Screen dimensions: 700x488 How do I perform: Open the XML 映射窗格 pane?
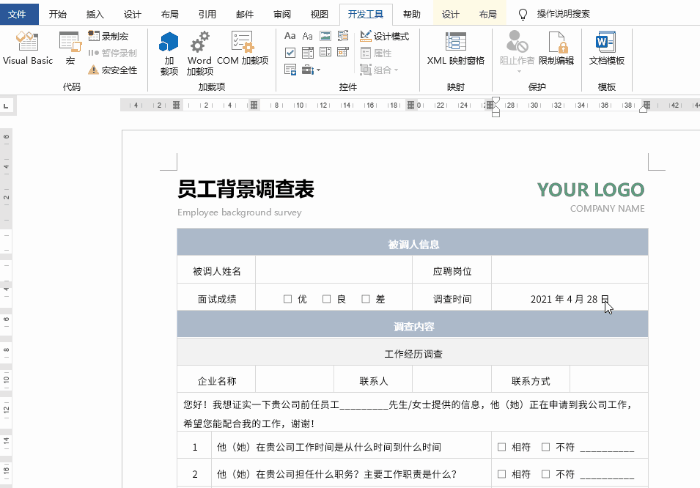point(456,48)
